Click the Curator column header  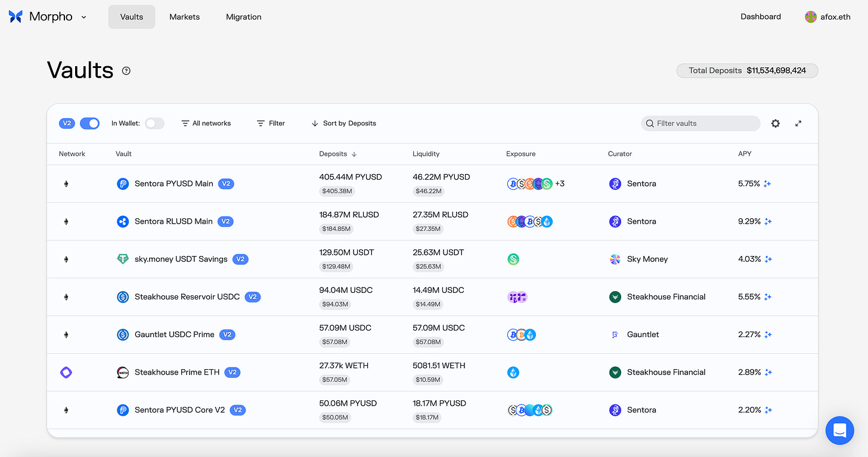tap(619, 154)
